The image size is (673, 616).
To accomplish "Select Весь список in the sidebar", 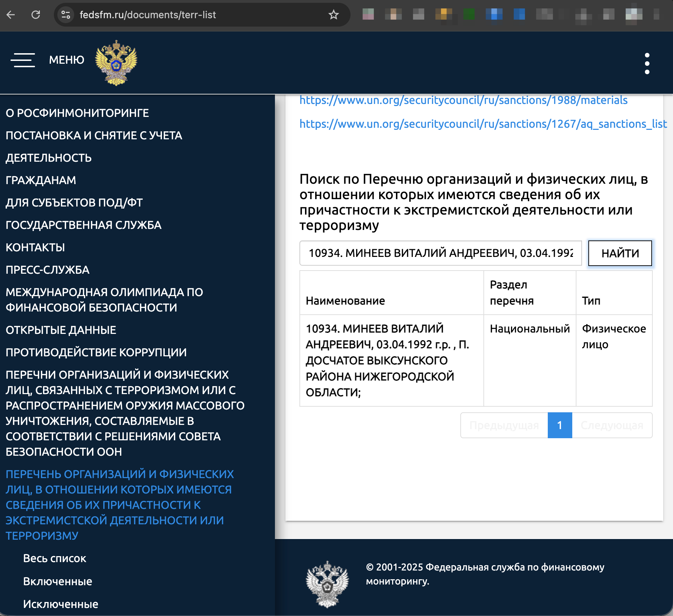I will pyautogui.click(x=55, y=559).
